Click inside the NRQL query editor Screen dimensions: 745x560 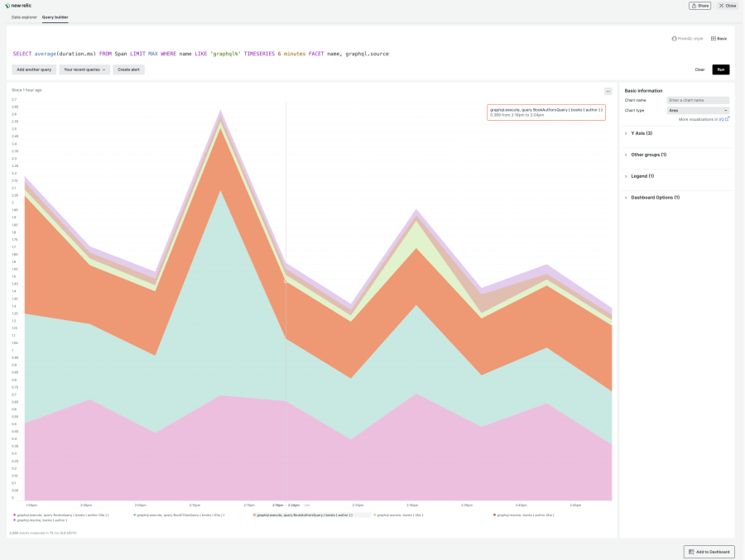200,54
